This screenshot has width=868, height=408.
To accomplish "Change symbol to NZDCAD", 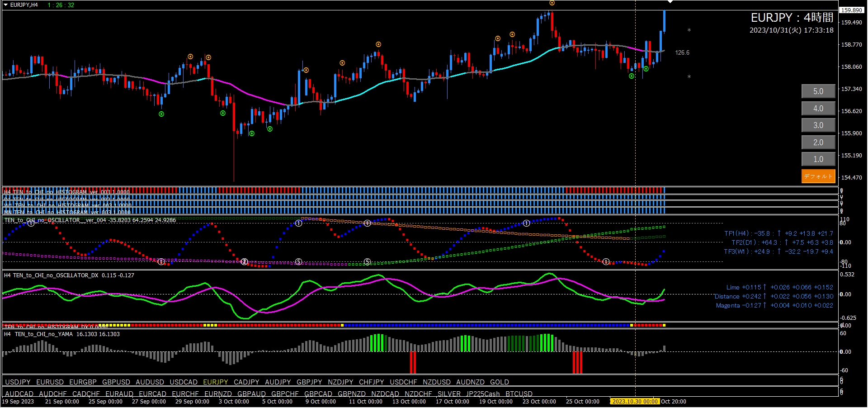I will (x=385, y=394).
